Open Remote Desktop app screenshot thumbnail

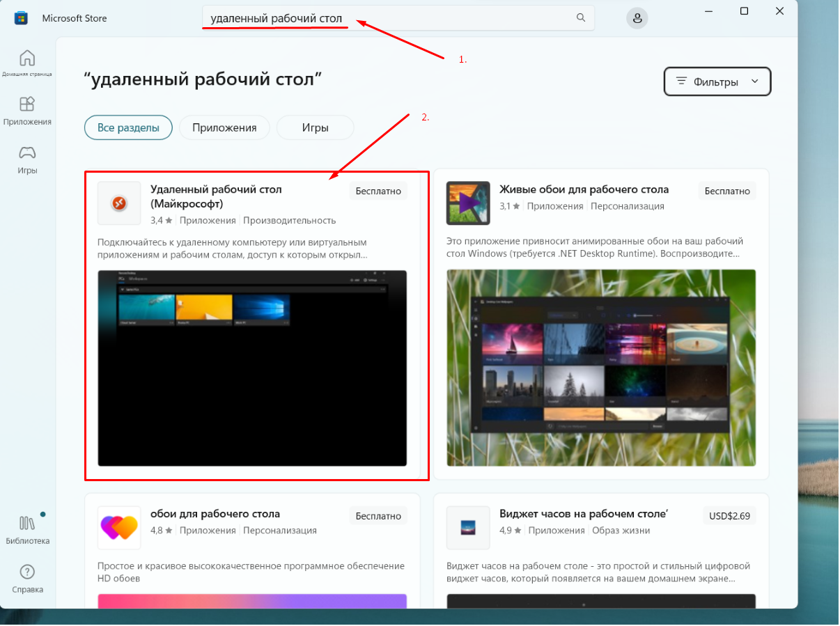(x=252, y=368)
